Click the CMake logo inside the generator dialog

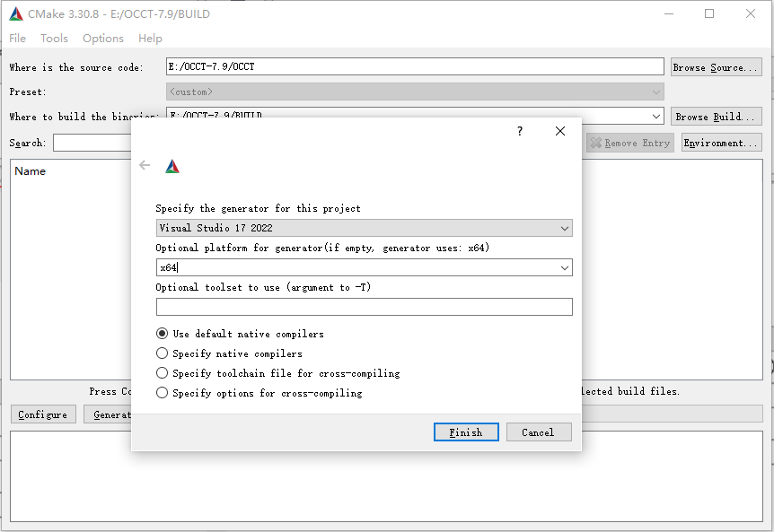(172, 167)
